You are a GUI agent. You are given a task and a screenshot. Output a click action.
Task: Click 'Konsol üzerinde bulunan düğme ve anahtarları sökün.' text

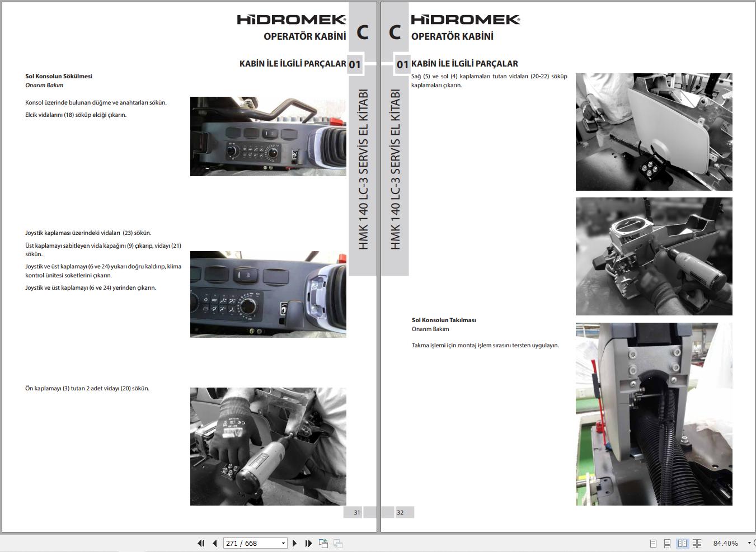(x=96, y=102)
